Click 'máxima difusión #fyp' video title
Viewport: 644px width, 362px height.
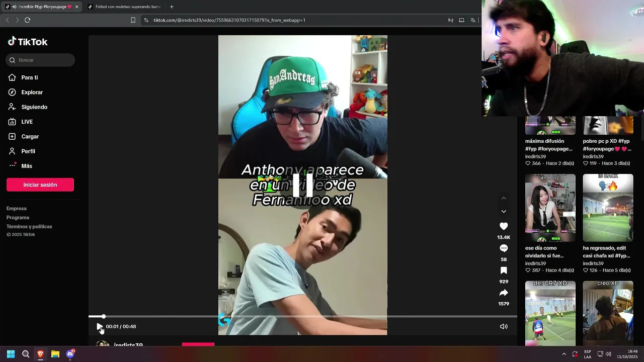549,145
